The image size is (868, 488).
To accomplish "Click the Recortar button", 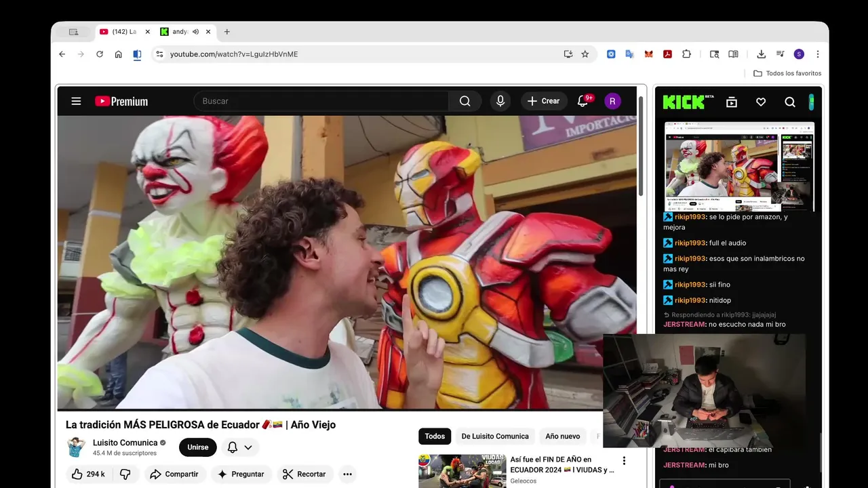I will (304, 474).
